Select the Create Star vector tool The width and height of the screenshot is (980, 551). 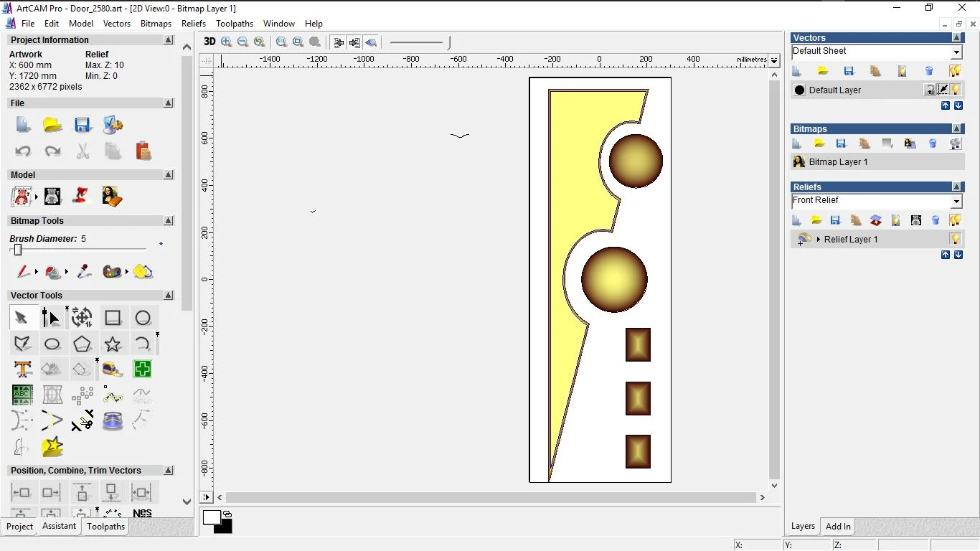pyautogui.click(x=113, y=344)
